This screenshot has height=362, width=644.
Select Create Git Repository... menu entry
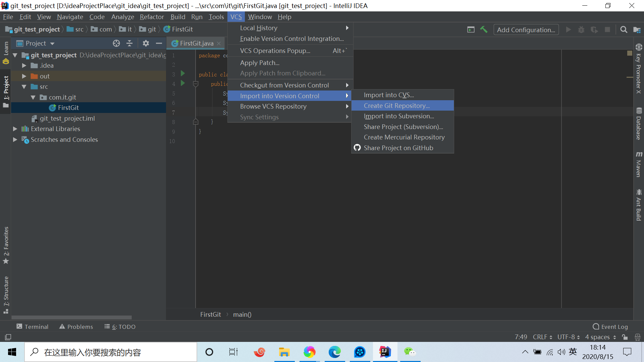click(402, 106)
